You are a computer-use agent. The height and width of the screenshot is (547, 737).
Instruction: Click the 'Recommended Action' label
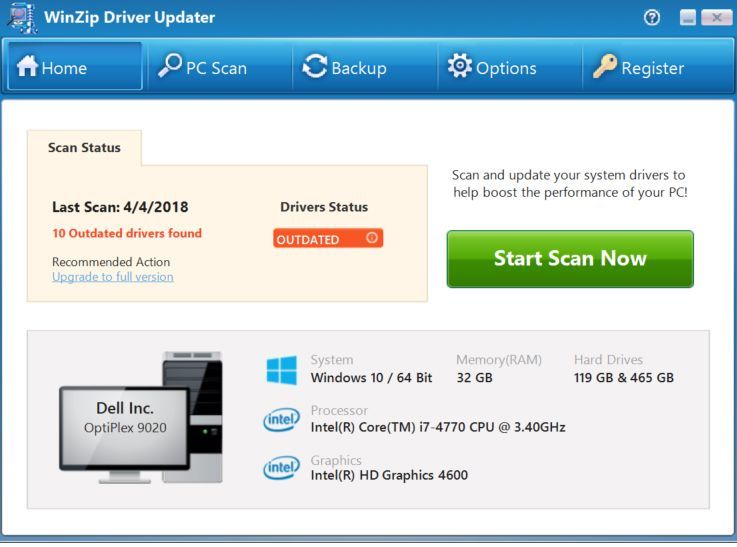click(x=111, y=262)
